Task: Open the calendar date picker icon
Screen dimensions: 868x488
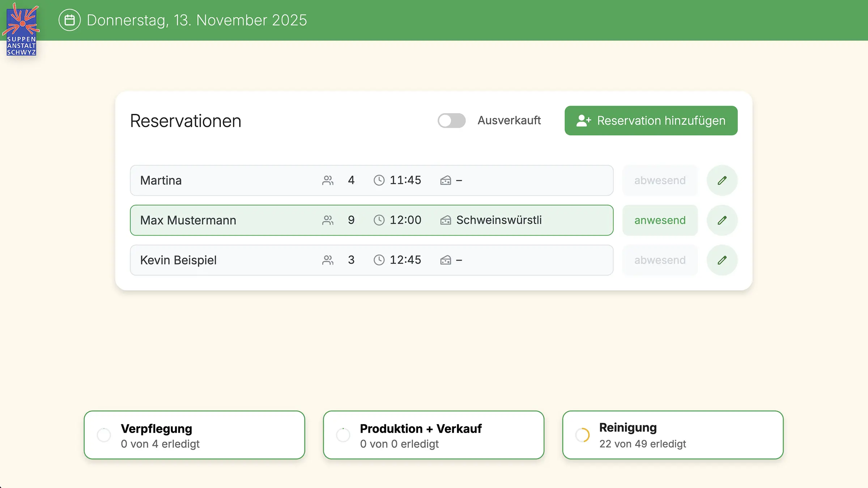Action: (69, 20)
